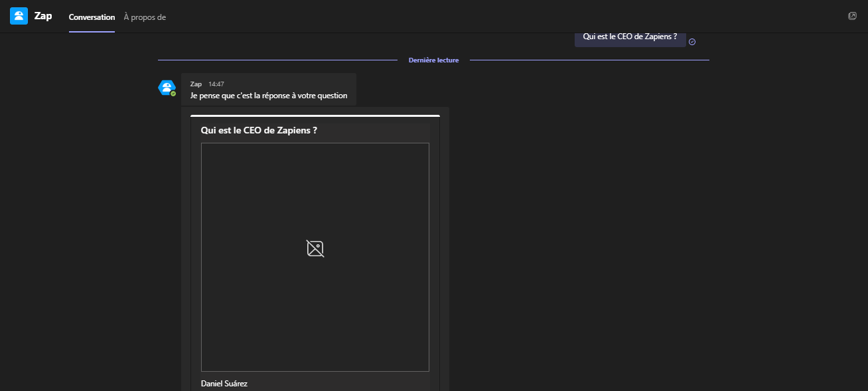Click the card title "Qui est le CEO de Zapiens ?"
Image resolution: width=868 pixels, height=391 pixels.
click(x=259, y=130)
